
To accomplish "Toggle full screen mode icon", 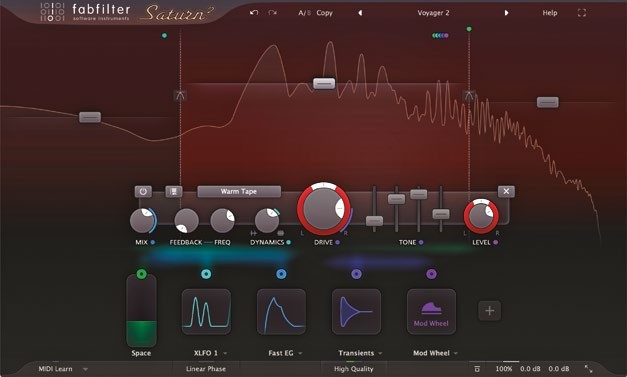I will coord(582,13).
